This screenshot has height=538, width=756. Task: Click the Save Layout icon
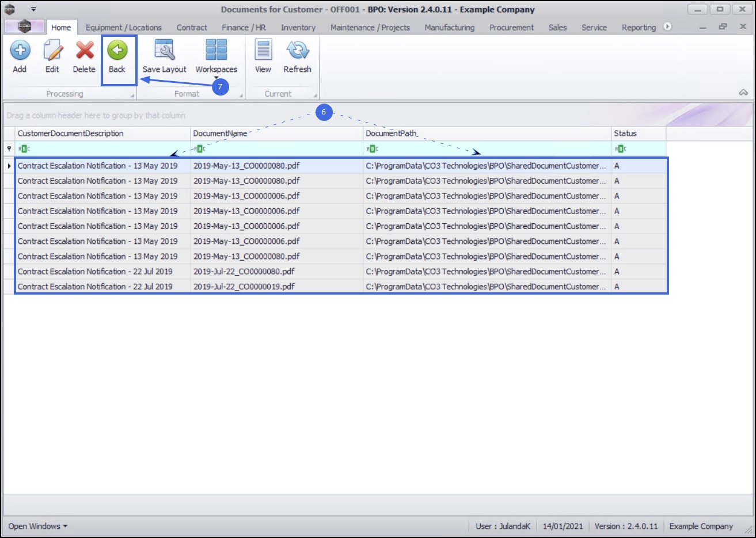click(x=165, y=51)
